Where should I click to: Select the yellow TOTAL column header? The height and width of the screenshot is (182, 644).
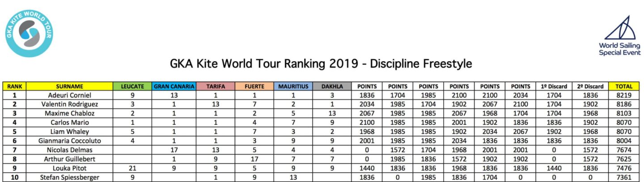tap(624, 87)
